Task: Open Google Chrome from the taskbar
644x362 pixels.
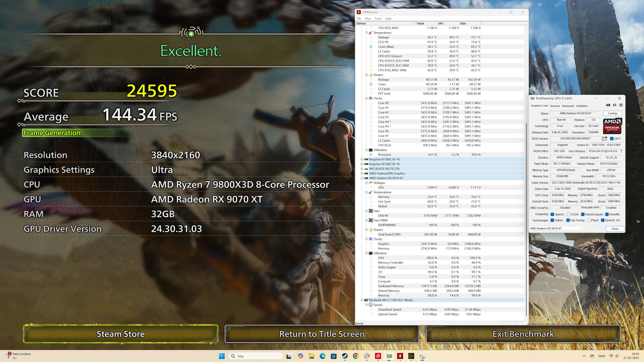Action: [x=356, y=356]
